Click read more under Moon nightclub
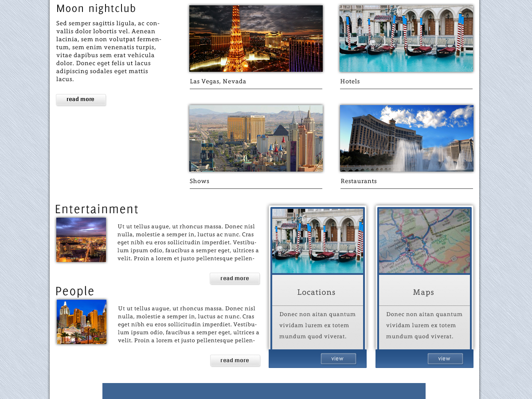Image resolution: width=532 pixels, height=399 pixels. 81,100
